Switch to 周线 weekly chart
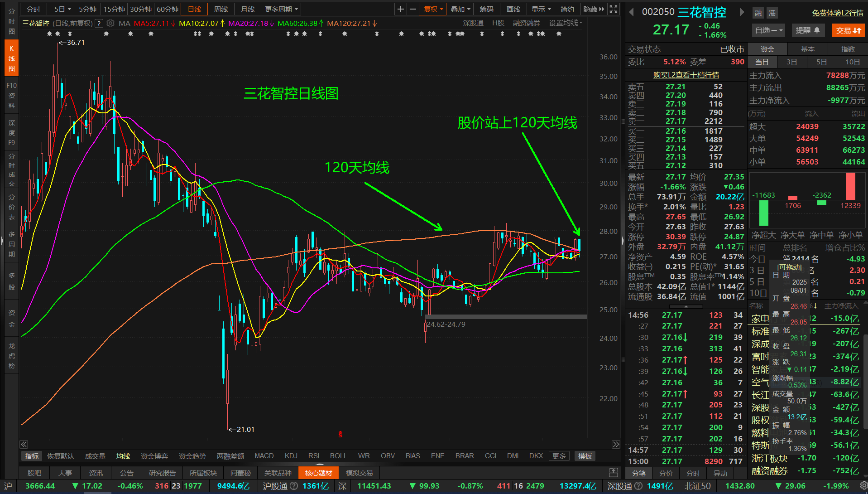868x494 pixels. pos(221,9)
